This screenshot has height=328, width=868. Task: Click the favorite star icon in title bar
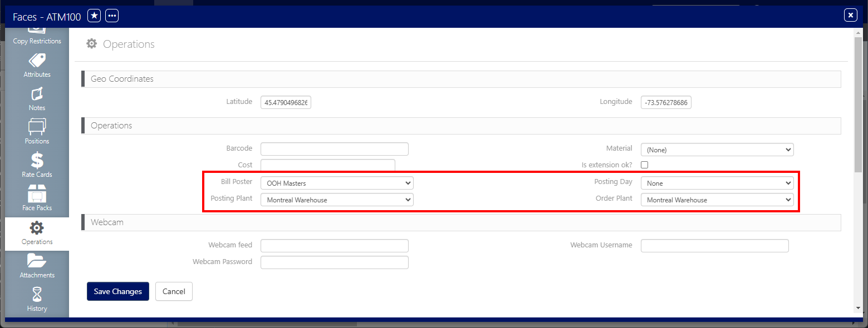click(95, 16)
